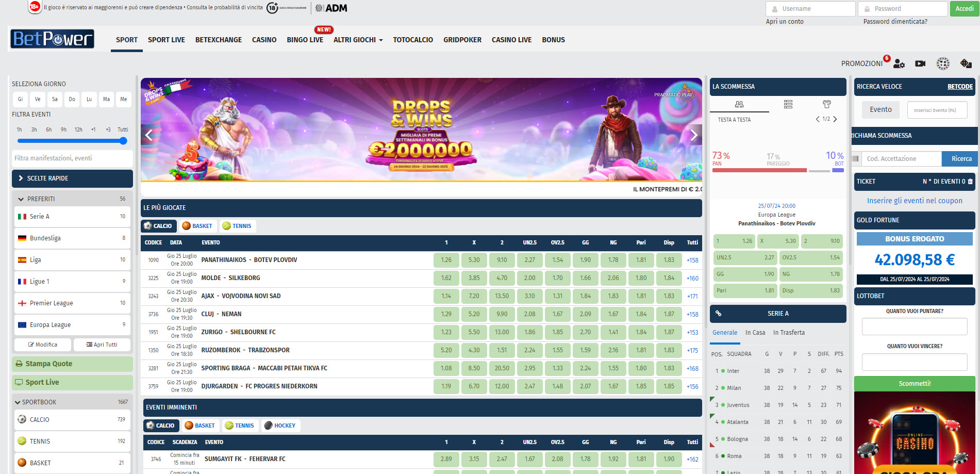
Task: Open Serie A in Preferiti
Action: pos(72,217)
